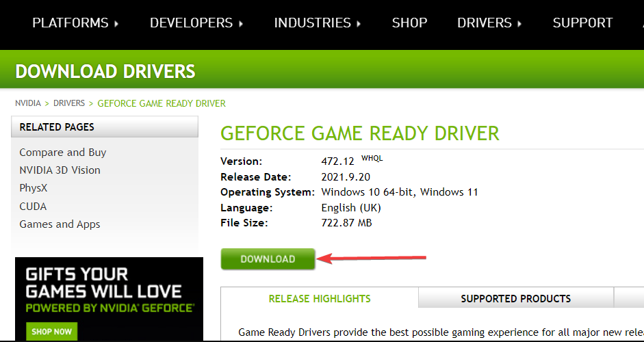Switch to the Supported Products tab
This screenshot has height=342, width=644.
(x=516, y=298)
